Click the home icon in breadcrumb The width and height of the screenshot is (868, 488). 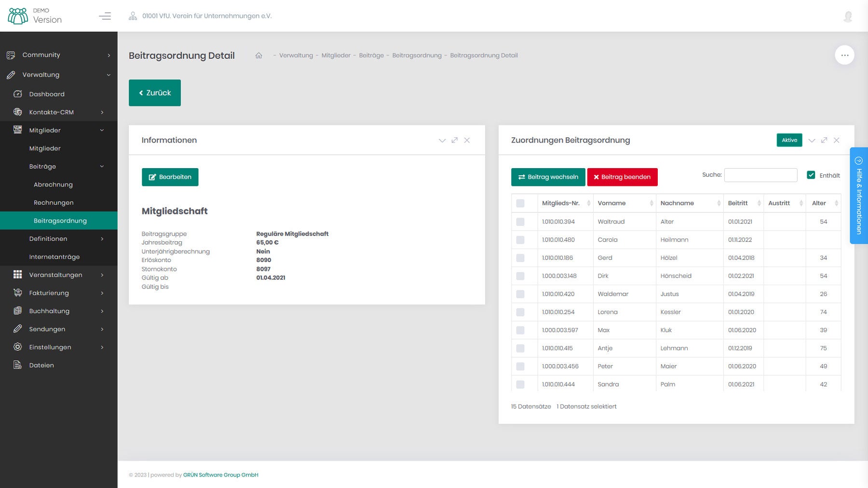click(x=258, y=55)
